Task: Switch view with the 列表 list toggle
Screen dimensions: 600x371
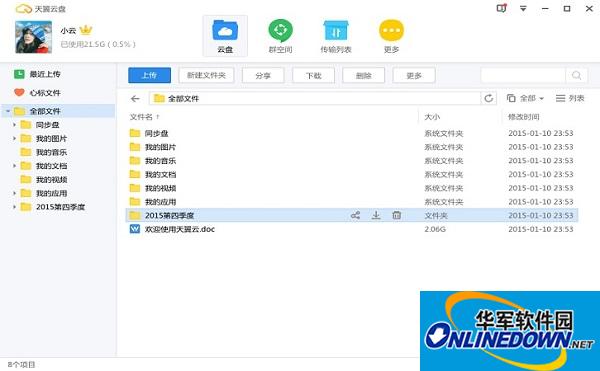Action: (x=570, y=98)
